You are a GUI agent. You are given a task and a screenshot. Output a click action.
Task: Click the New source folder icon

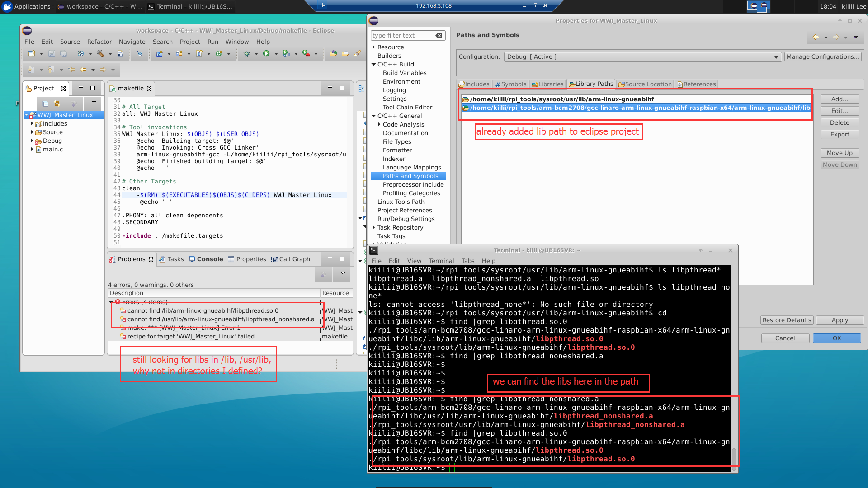pos(179,54)
